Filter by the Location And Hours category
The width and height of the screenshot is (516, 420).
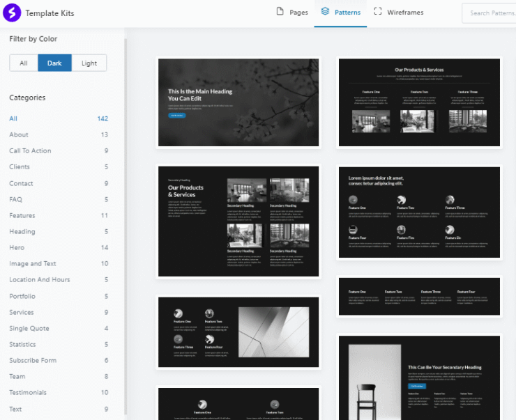click(x=59, y=280)
